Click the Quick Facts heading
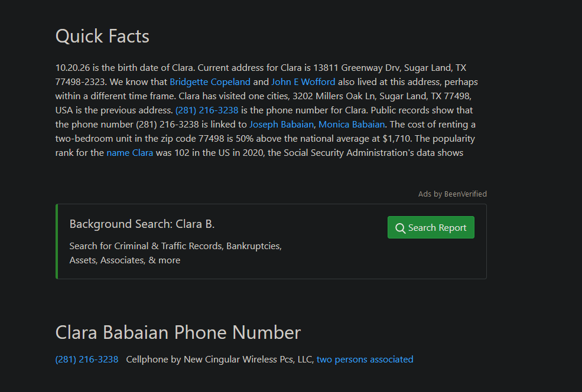The height and width of the screenshot is (392, 582). (x=102, y=37)
